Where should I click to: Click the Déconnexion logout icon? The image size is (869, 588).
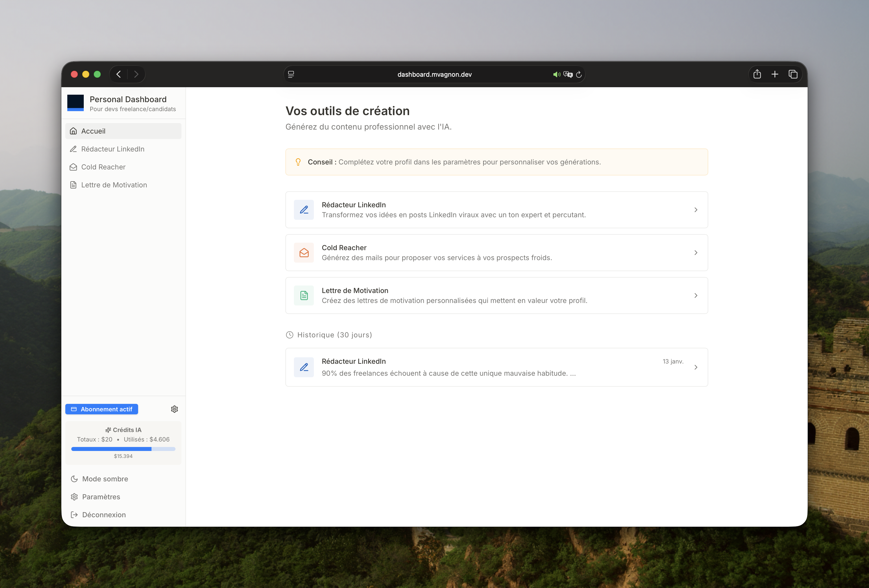click(x=74, y=515)
